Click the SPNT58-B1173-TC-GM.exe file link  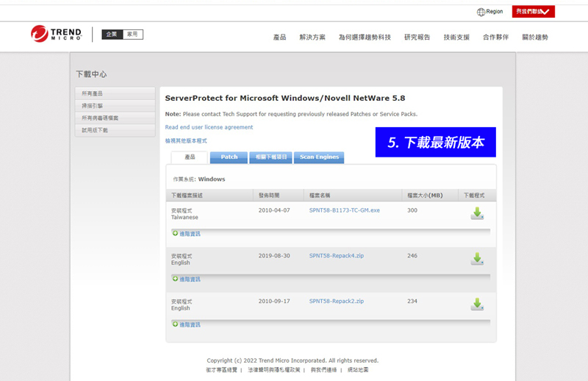[x=344, y=210]
